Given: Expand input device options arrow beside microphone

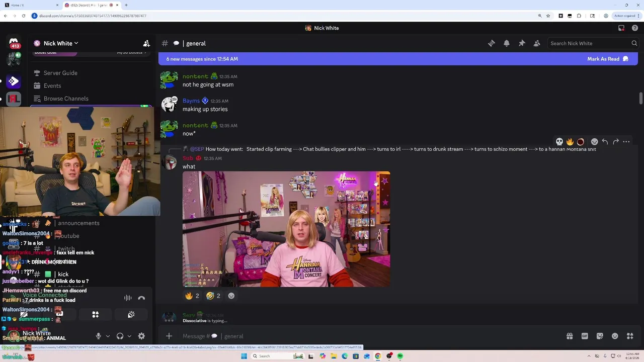Looking at the screenshot, I should [x=108, y=336].
